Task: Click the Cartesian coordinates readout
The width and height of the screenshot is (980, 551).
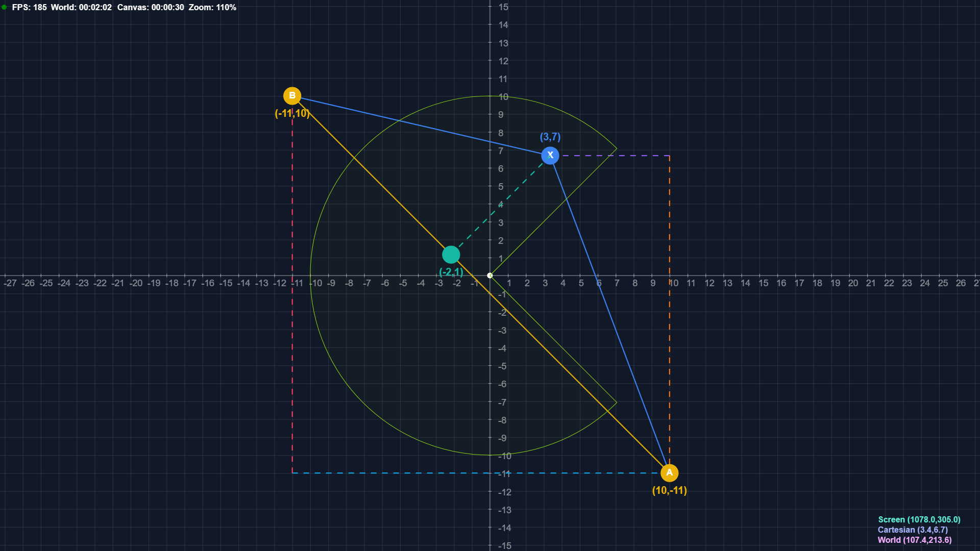Action: 913,530
